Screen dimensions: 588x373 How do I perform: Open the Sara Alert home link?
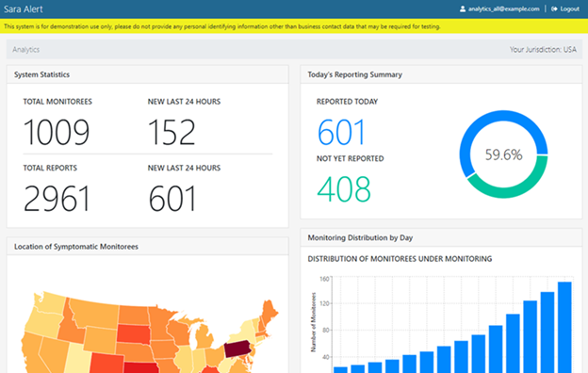[24, 9]
